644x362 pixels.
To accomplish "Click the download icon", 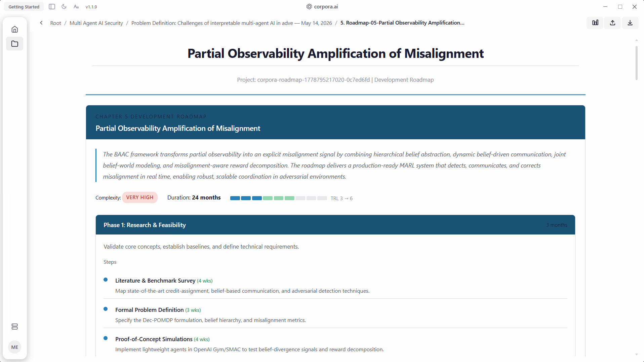I will tap(630, 23).
